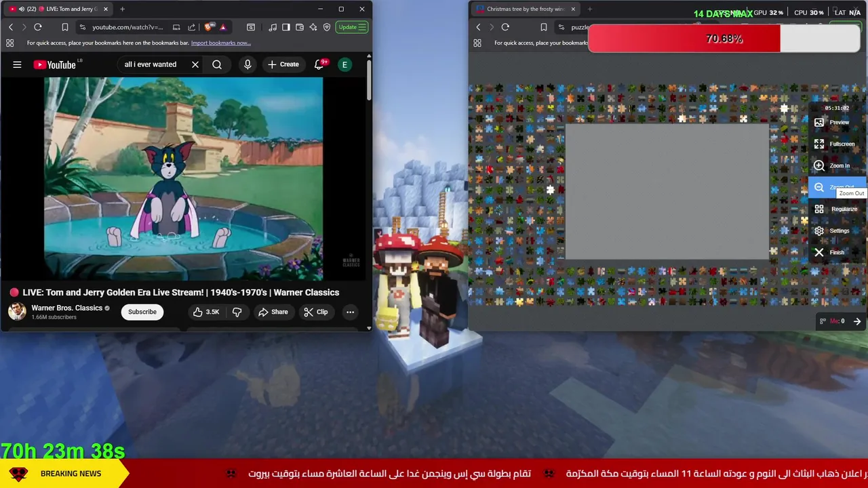Open the apps grid icon in puzzle window's bookmarks bar

[477, 43]
